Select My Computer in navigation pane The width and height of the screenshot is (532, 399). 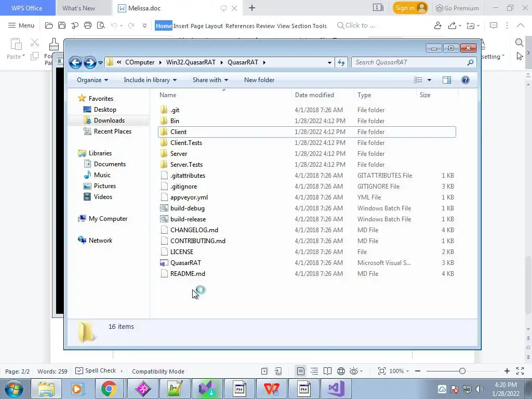pos(108,219)
